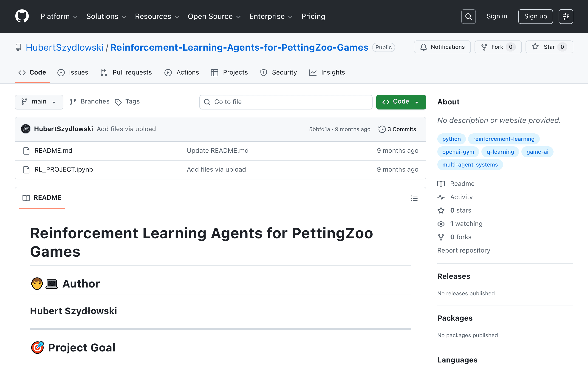Open the main branch selector dropdown

[x=39, y=102]
